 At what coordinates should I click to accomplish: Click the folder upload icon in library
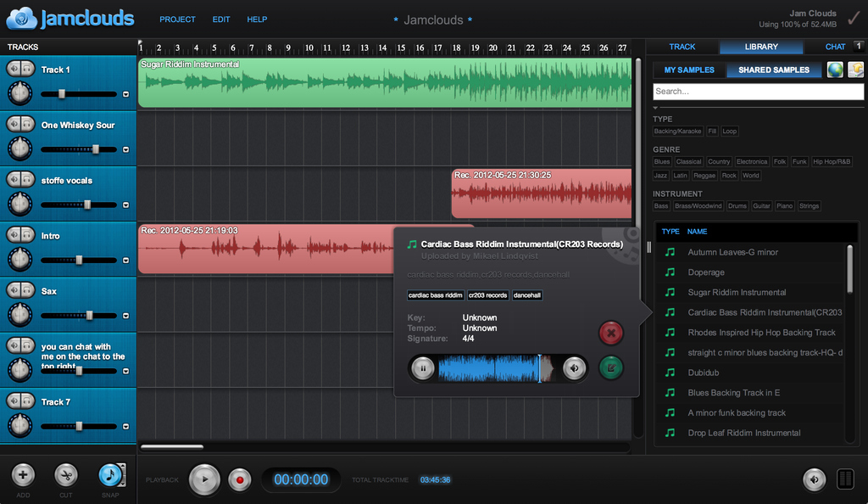coord(855,70)
